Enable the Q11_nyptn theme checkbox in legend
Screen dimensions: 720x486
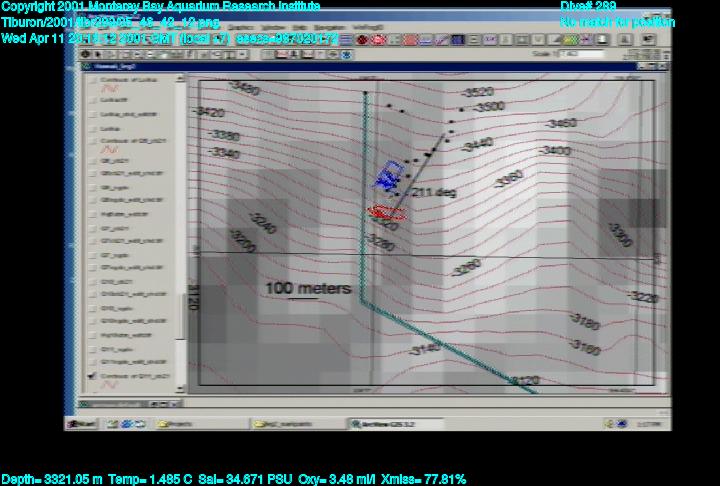[x=92, y=350]
